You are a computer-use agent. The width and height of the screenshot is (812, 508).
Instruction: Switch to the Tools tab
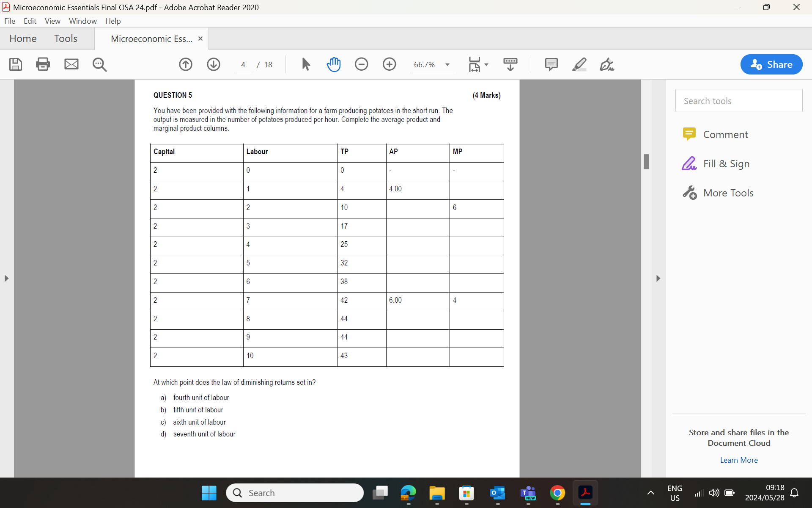pos(66,39)
